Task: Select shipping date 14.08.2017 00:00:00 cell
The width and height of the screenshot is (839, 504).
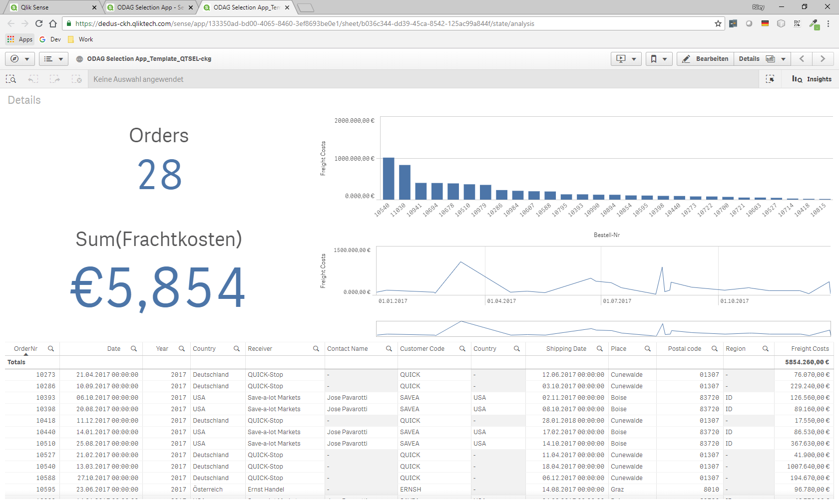Action: (x=573, y=490)
